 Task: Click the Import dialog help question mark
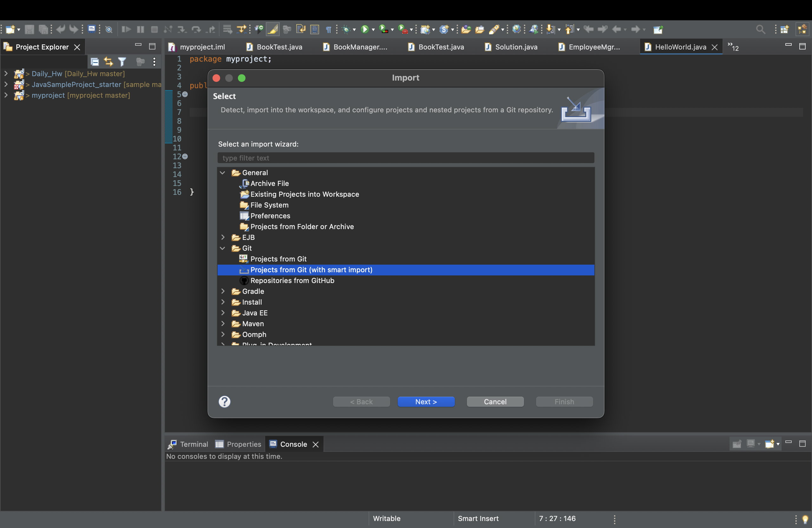[225, 402]
